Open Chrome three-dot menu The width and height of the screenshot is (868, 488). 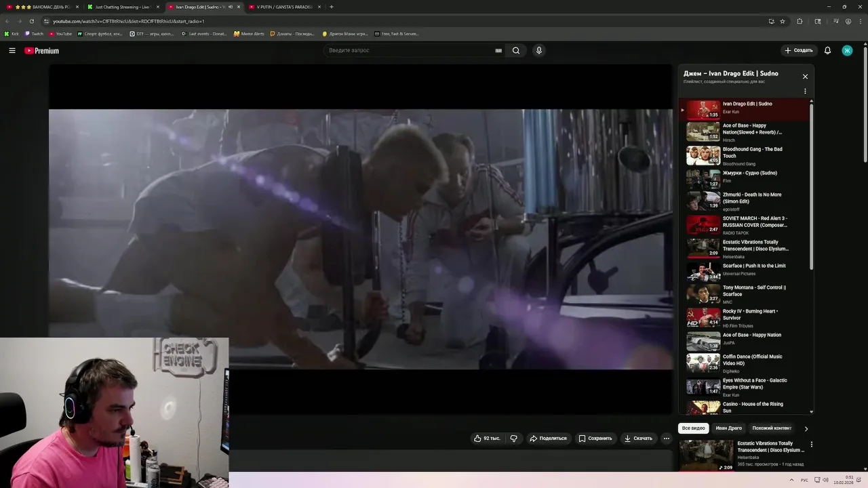coord(861,21)
